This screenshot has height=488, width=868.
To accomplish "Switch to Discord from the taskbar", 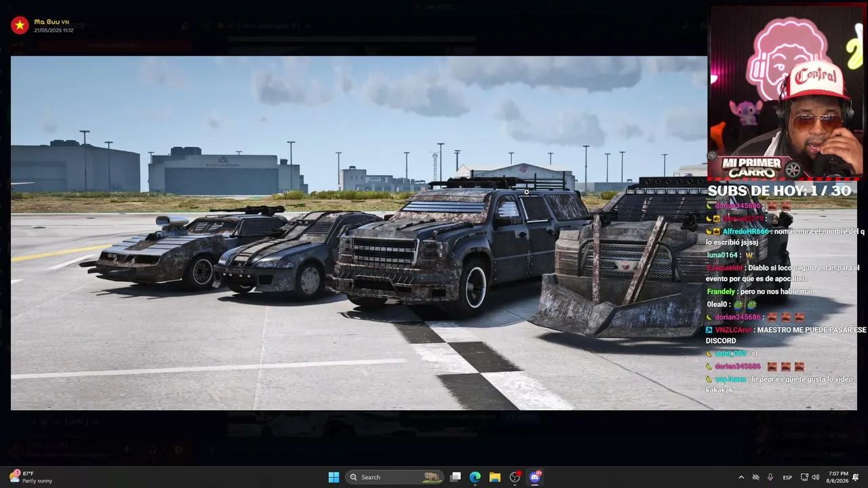I will 535,477.
